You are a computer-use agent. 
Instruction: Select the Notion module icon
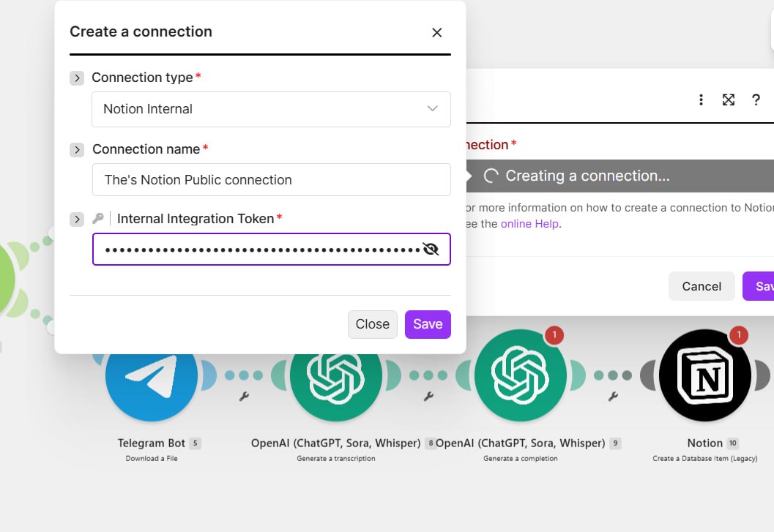[x=705, y=375]
